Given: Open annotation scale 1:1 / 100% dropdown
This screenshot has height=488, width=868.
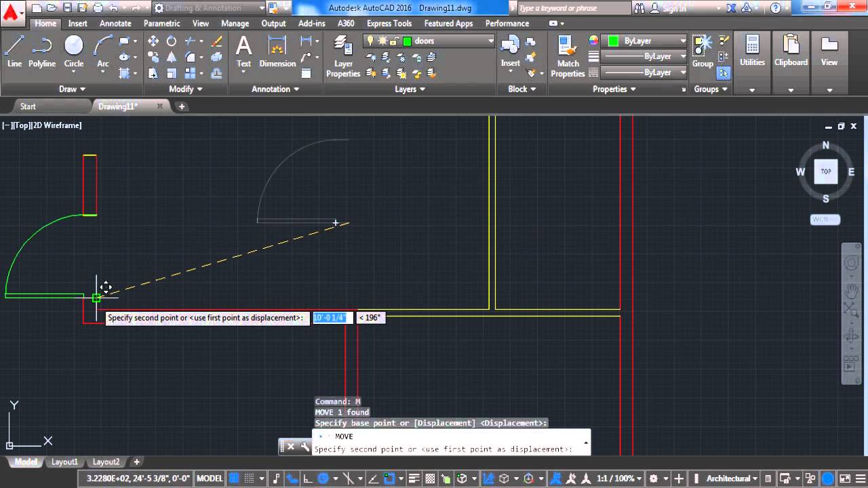Looking at the screenshot, I should [x=618, y=479].
